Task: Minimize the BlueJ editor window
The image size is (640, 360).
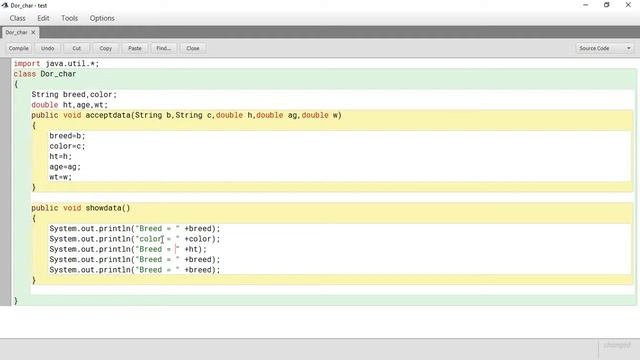Action: [x=585, y=5]
